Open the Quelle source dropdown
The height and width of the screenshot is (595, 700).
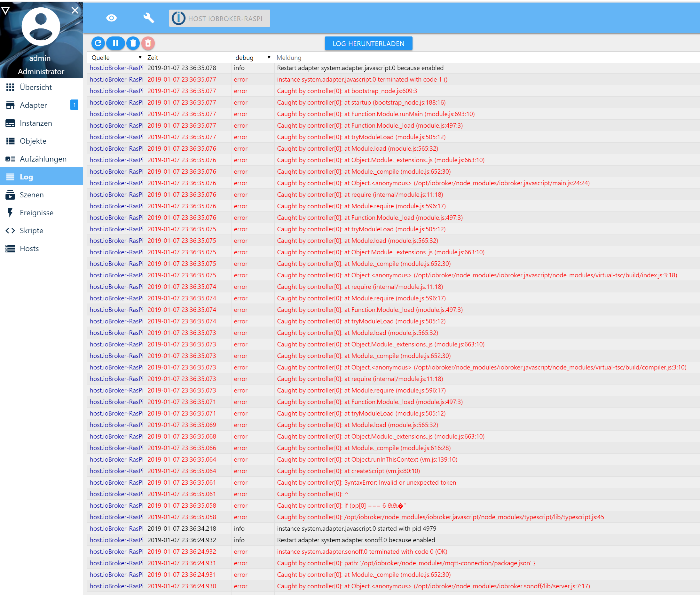click(x=116, y=58)
